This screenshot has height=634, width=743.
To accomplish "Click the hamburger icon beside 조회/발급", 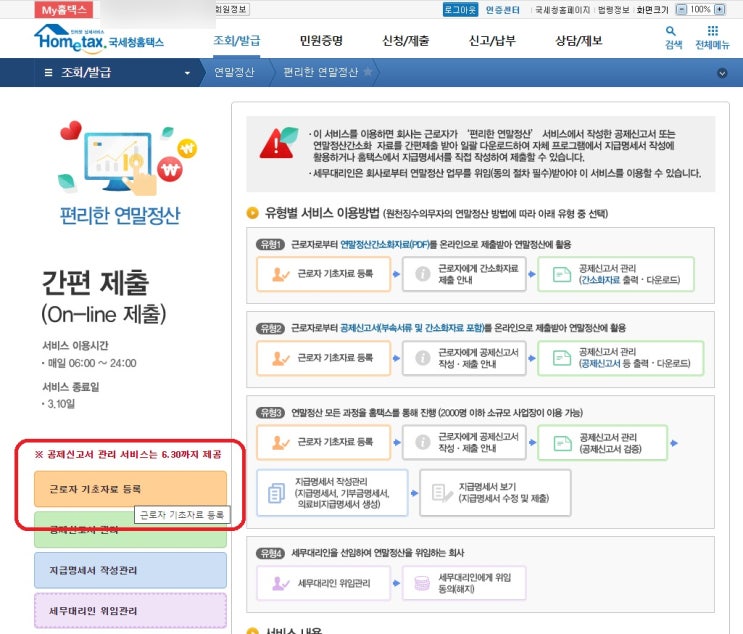I will point(48,72).
